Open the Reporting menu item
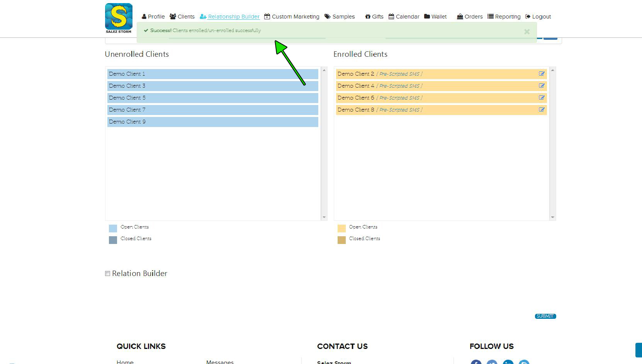Screen dimensions: 642x364 [504, 17]
